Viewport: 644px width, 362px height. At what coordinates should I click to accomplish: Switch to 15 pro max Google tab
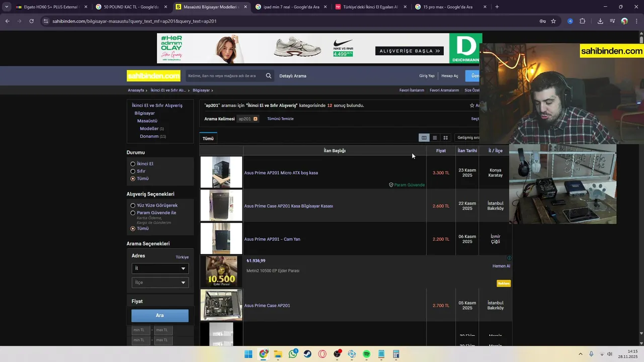(450, 7)
